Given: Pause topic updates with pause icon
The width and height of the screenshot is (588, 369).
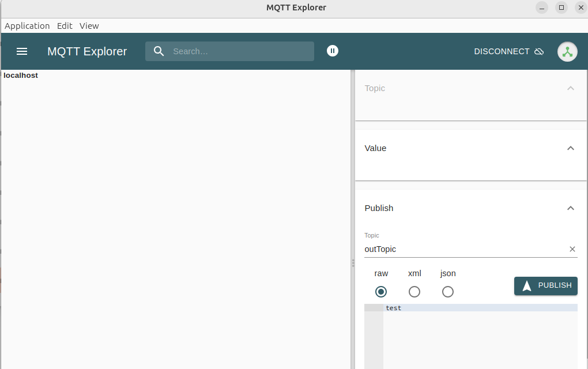Looking at the screenshot, I should 332,51.
